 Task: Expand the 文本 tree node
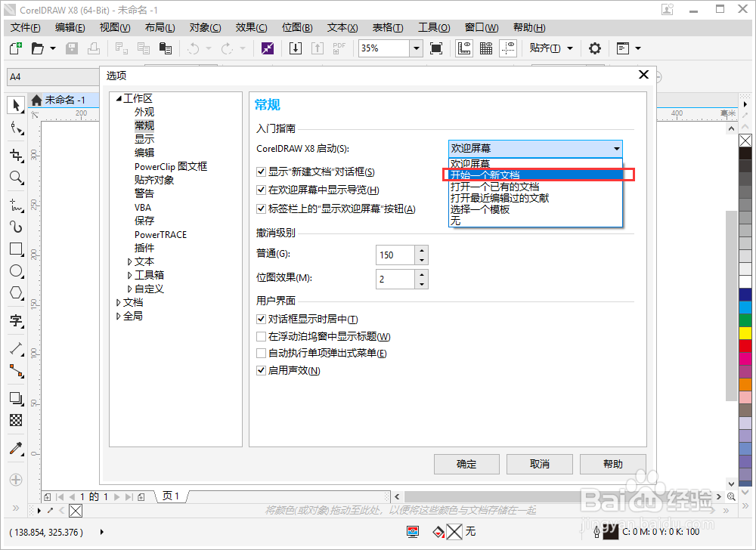point(129,261)
